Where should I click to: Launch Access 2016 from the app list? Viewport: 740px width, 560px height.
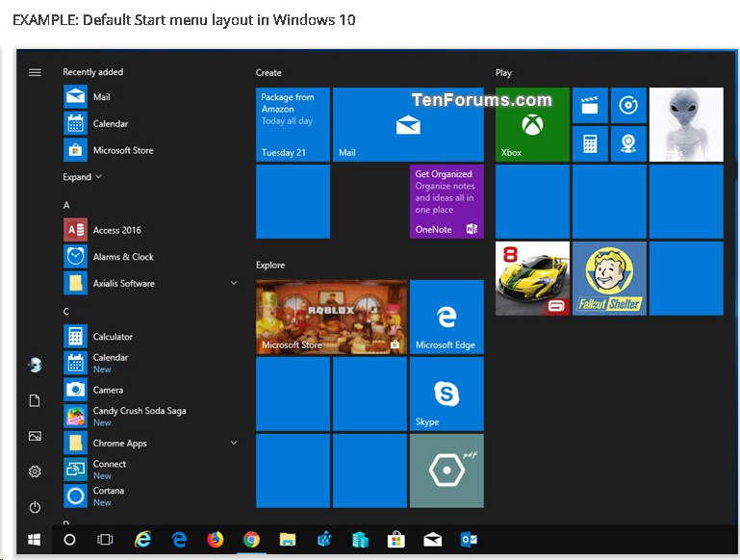click(151, 230)
